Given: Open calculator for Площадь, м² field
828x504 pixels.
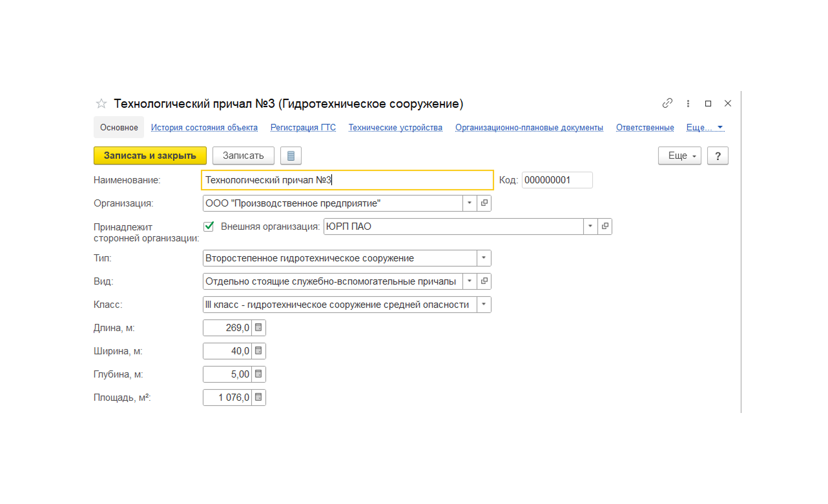Looking at the screenshot, I should [x=258, y=398].
